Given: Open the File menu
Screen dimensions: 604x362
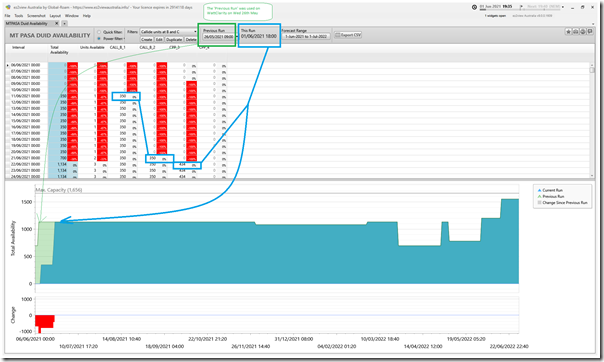Looking at the screenshot, I should [8, 16].
